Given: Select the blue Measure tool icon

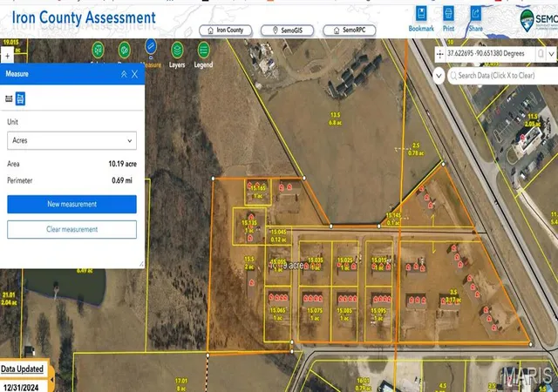Looking at the screenshot, I should pos(151,46).
